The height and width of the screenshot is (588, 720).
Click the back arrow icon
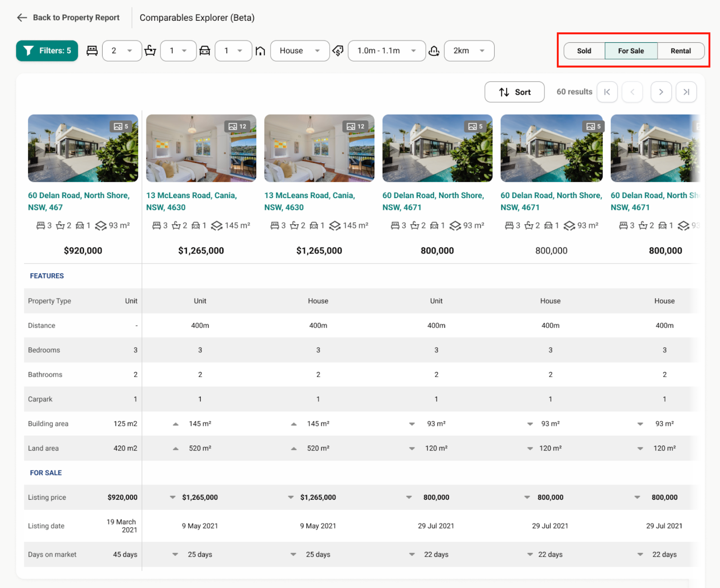(x=22, y=18)
